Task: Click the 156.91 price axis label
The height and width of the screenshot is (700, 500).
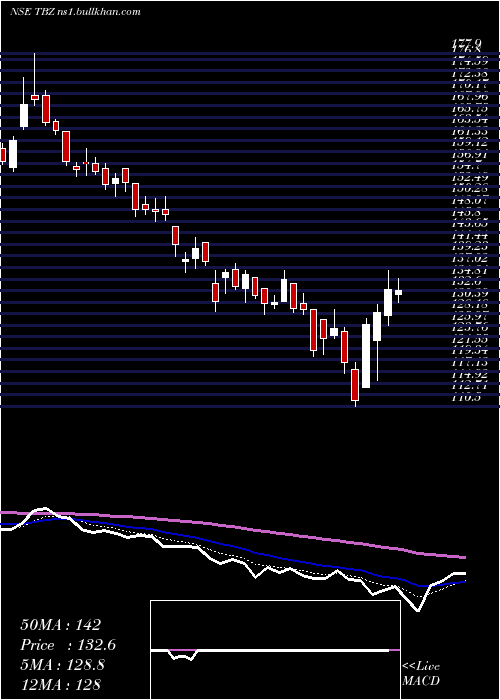Action: (x=470, y=154)
